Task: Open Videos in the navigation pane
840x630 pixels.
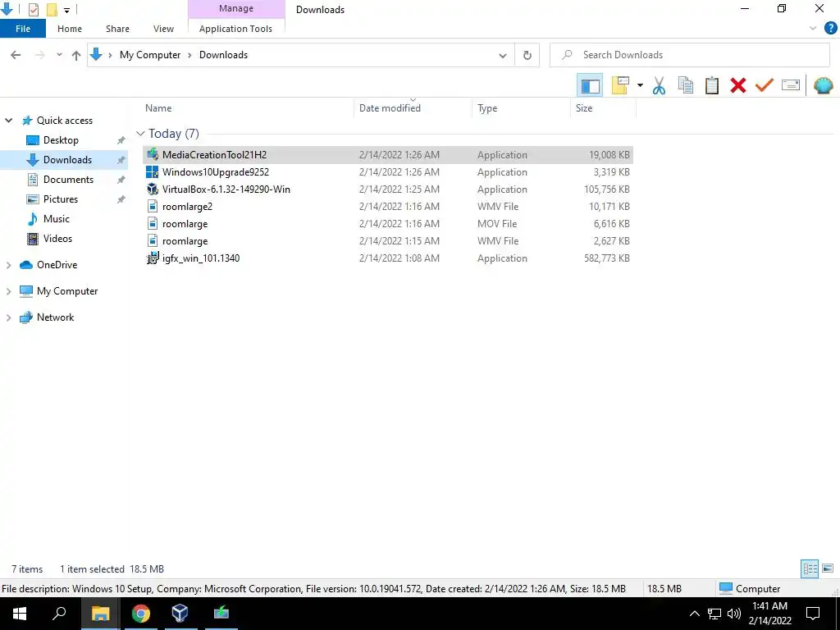Action: pyautogui.click(x=57, y=239)
